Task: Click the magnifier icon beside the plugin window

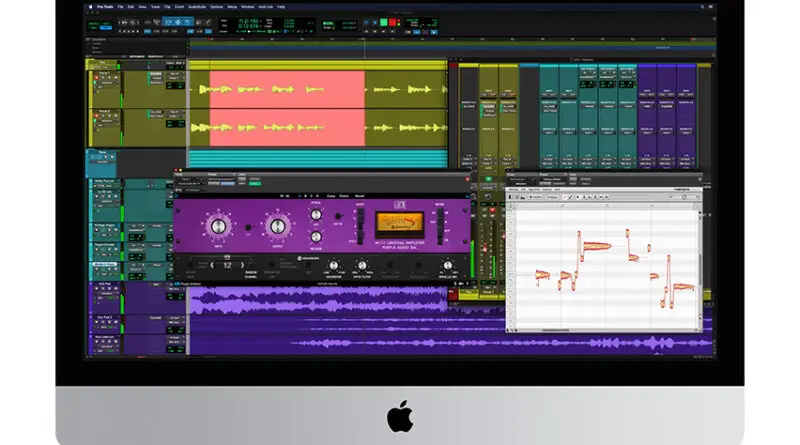Action: (x=473, y=196)
